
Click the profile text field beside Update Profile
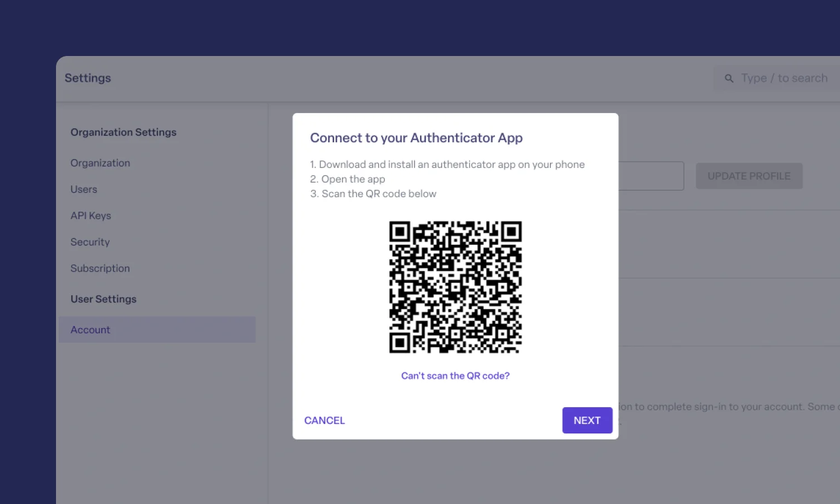pos(651,176)
